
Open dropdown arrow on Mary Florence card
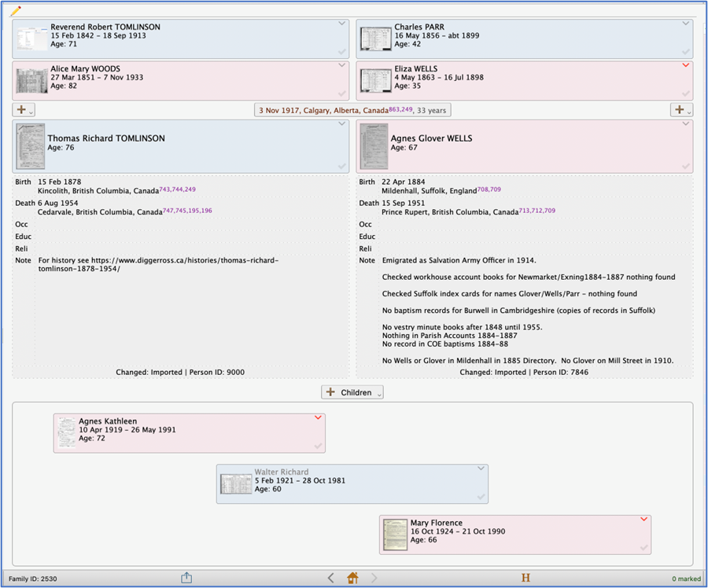643,520
